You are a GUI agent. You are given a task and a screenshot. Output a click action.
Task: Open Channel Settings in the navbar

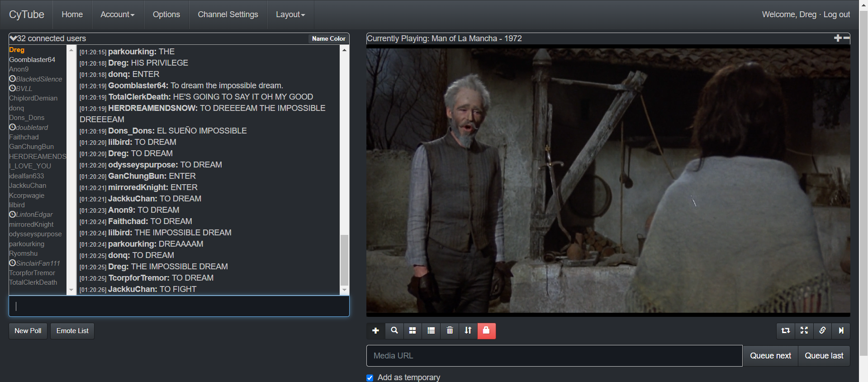point(228,14)
